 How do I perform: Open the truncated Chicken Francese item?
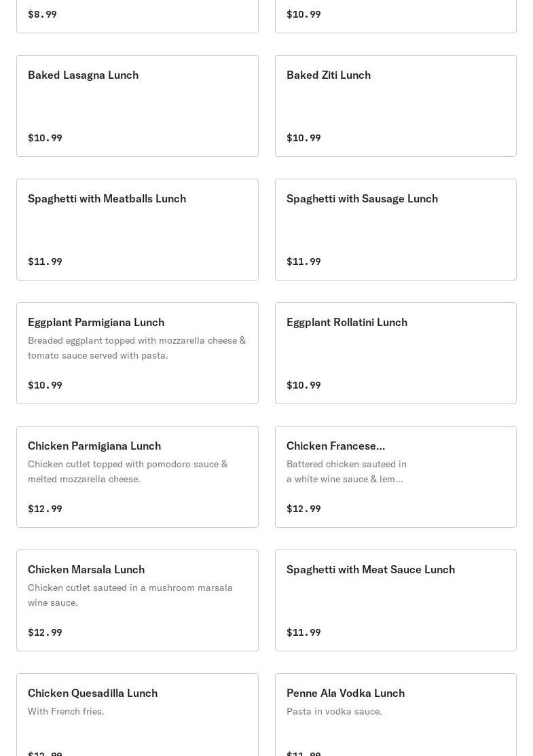pyautogui.click(x=395, y=477)
